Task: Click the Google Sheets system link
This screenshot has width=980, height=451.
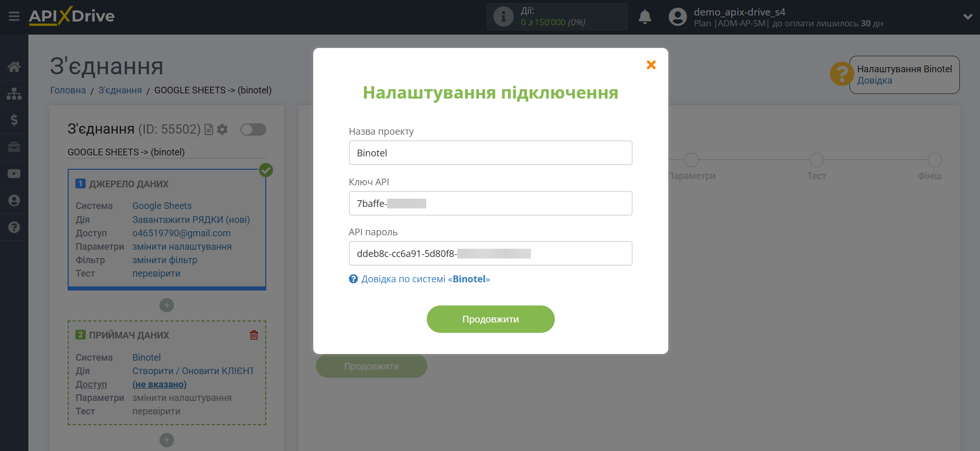Action: 162,206
